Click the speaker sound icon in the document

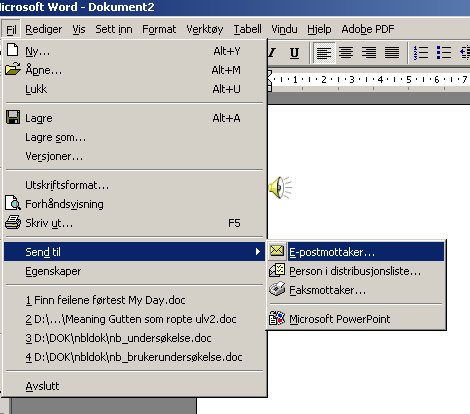pyautogui.click(x=280, y=188)
